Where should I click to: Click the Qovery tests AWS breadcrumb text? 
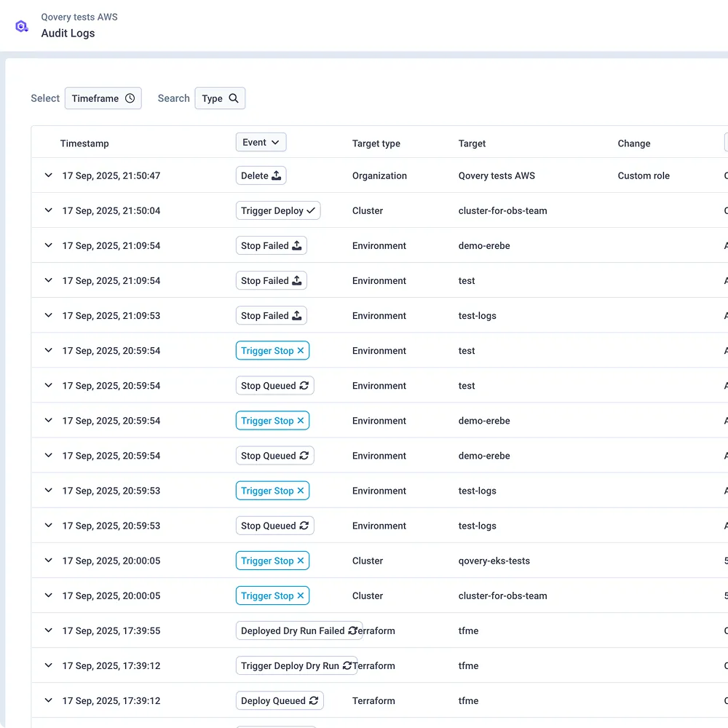click(79, 17)
